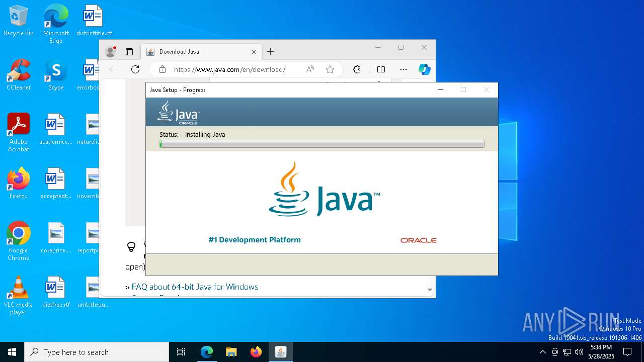Open File Explorer from taskbar
This screenshot has width=644, height=362.
point(231,352)
